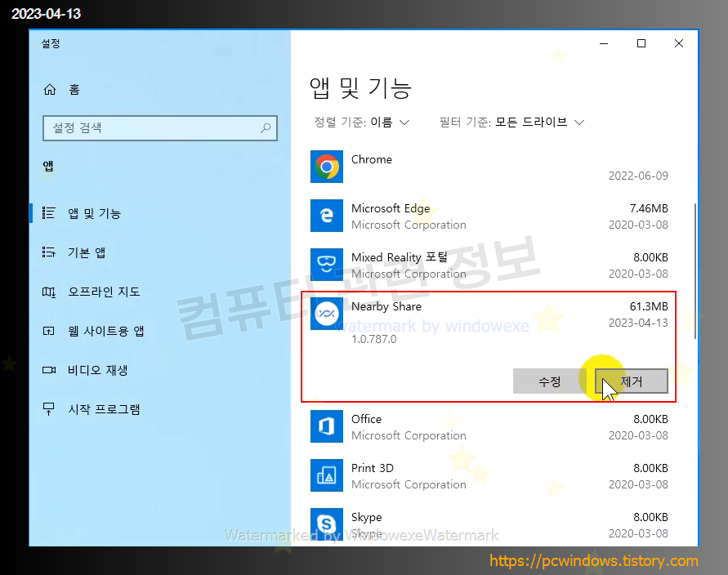Select the Mixed Reality Portal icon
Screen dimensions: 728x575
[326, 265]
